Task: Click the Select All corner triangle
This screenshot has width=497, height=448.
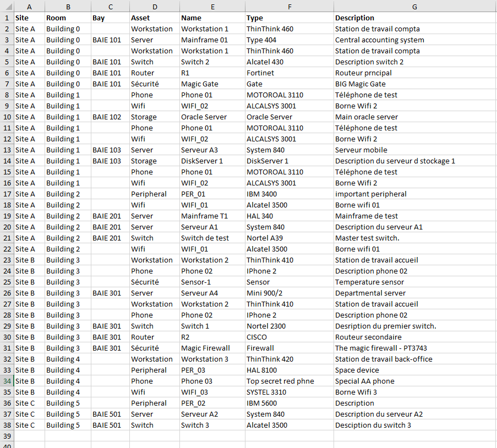Action: (7, 6)
